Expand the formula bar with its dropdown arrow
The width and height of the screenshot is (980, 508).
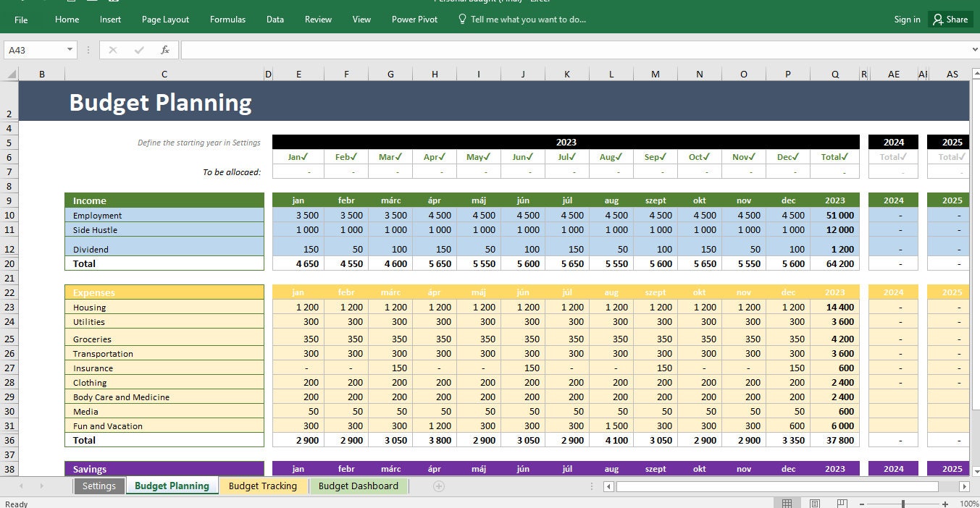click(973, 49)
